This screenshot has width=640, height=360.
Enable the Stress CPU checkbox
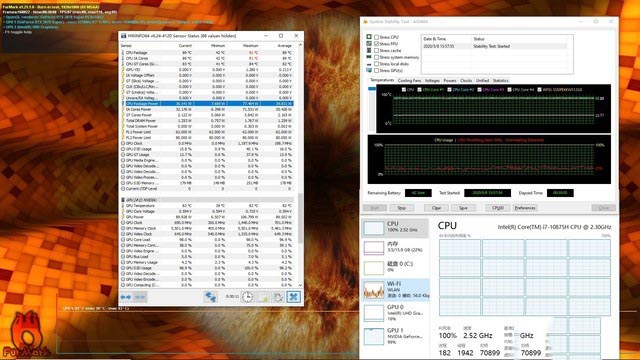pos(376,37)
